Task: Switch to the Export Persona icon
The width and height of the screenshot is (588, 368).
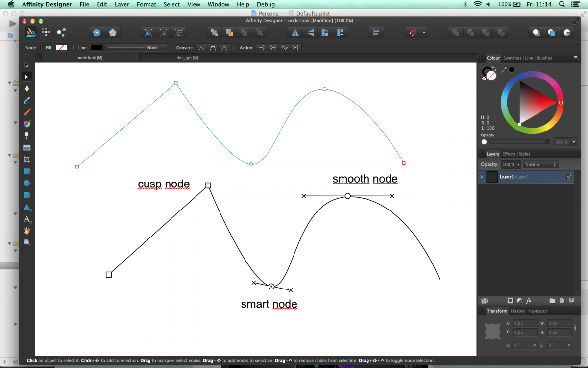Action: coord(61,32)
